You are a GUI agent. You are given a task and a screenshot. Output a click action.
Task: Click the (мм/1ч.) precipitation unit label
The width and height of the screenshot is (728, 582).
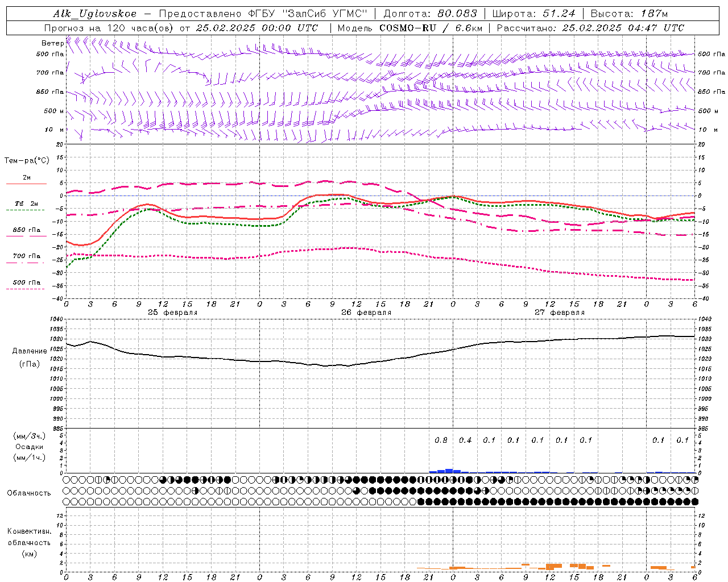pos(29,458)
